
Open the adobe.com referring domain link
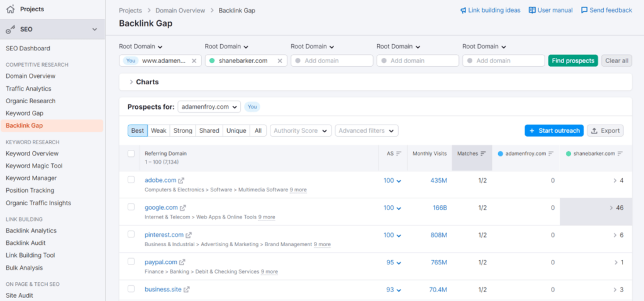pos(160,180)
